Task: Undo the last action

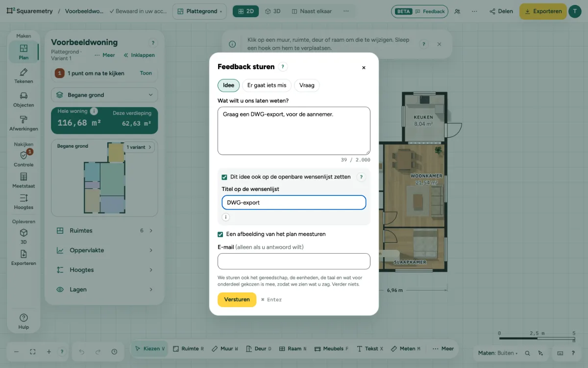Action: [82, 352]
